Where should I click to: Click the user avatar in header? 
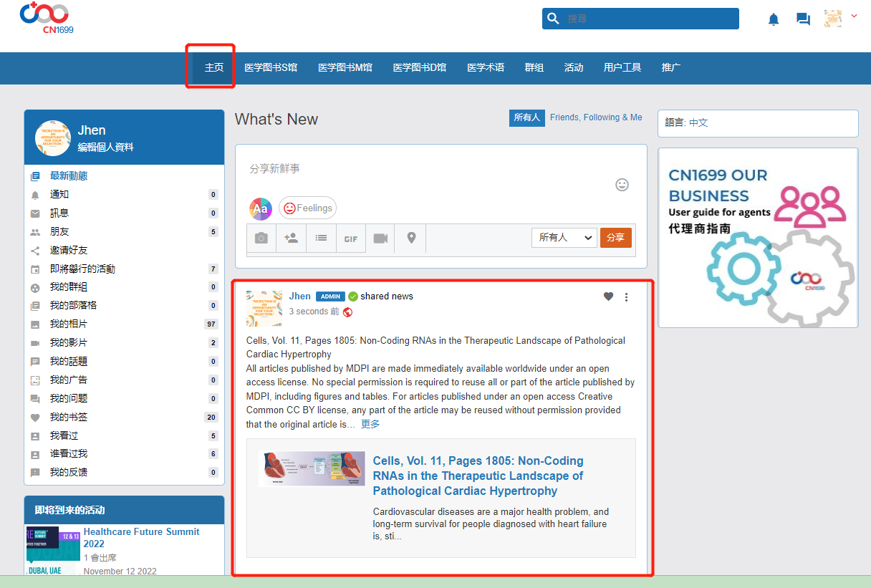coord(833,19)
